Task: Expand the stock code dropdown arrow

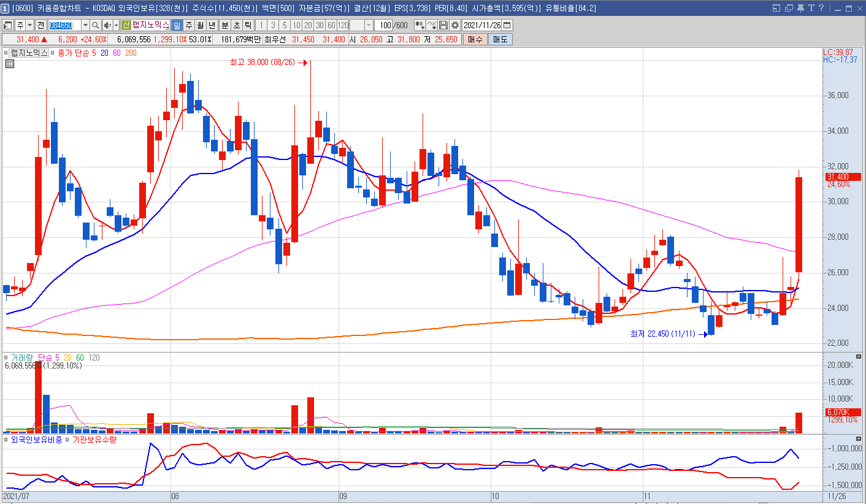Action: 85,25
